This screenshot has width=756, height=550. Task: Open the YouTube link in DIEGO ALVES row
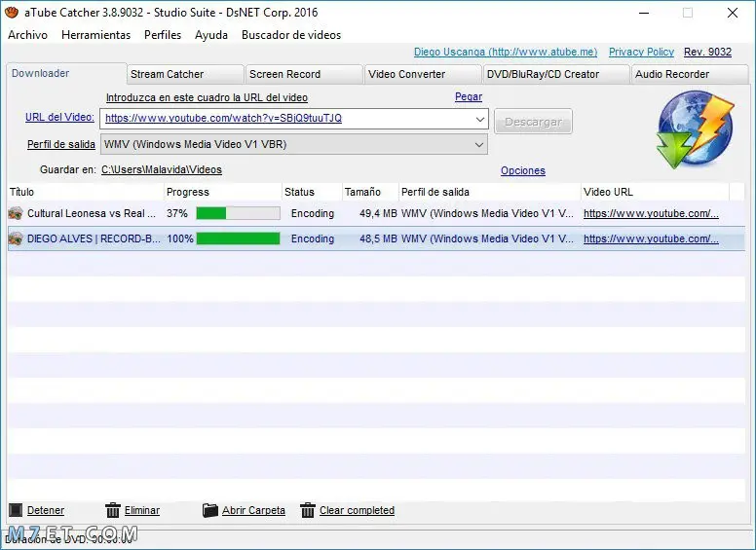tap(651, 238)
